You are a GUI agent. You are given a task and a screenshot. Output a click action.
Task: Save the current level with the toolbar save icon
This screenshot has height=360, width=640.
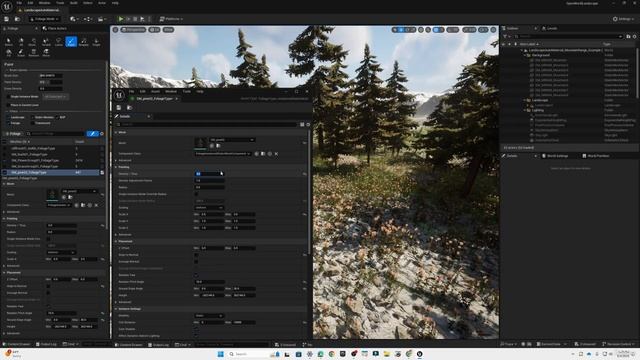tap(7, 19)
